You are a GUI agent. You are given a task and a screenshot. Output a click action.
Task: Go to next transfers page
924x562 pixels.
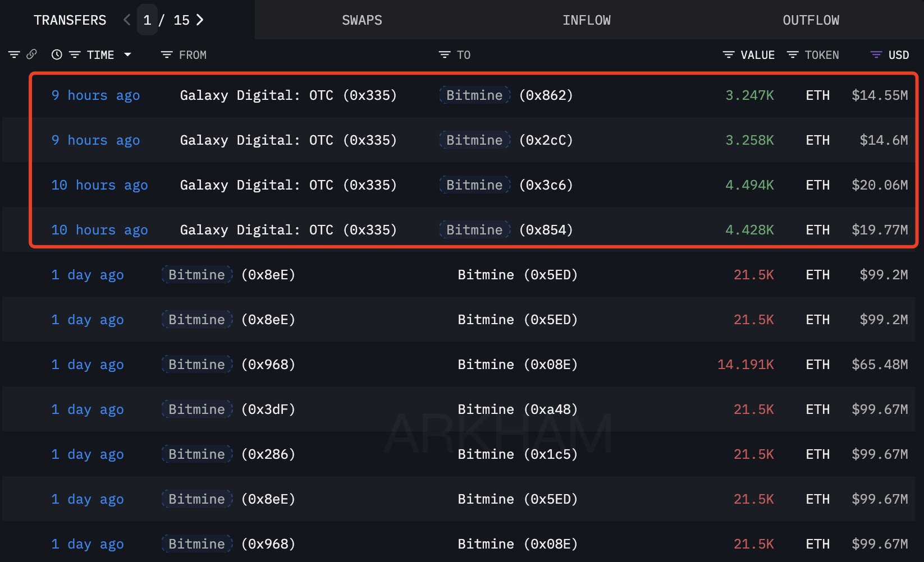pos(200,20)
